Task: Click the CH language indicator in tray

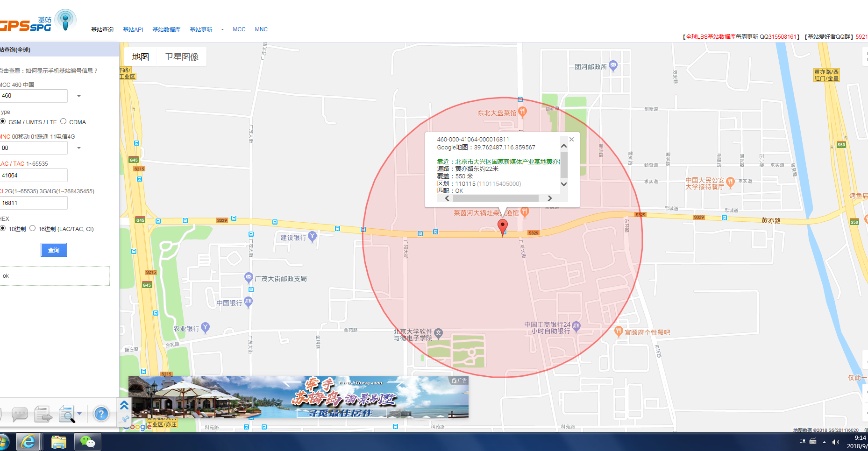Action: (802, 441)
